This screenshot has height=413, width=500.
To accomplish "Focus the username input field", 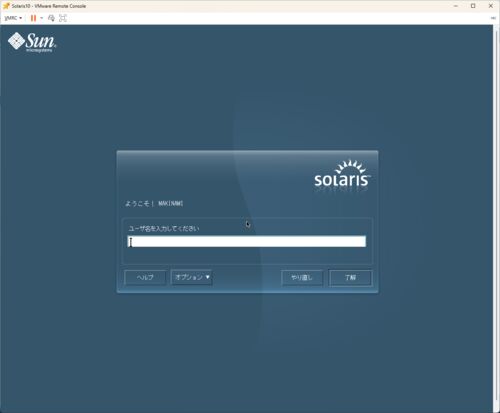I will click(247, 241).
